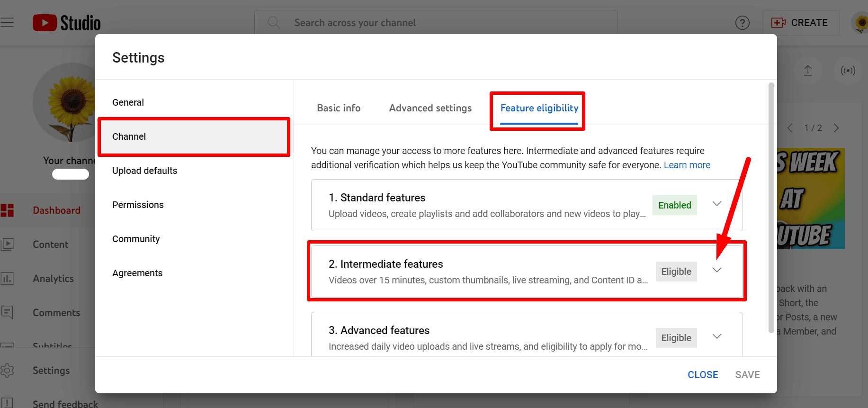Click the Enabled status badge
Viewport: 868px width, 408px height.
click(674, 205)
